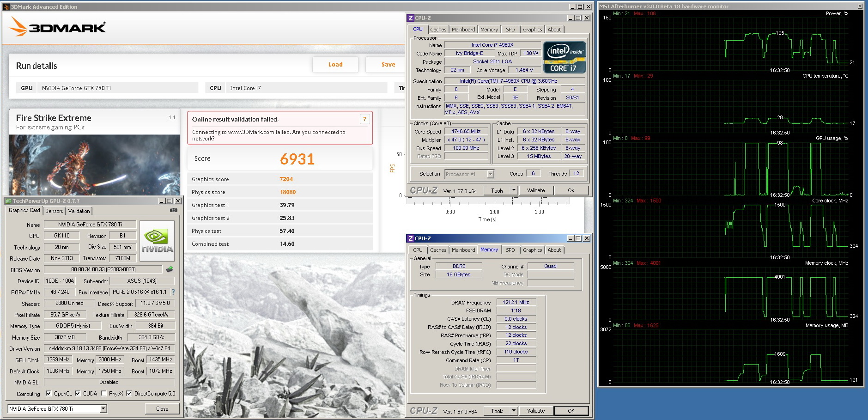
Task: Close the MSI Afterburner hardware monitor
Action: click(x=860, y=6)
